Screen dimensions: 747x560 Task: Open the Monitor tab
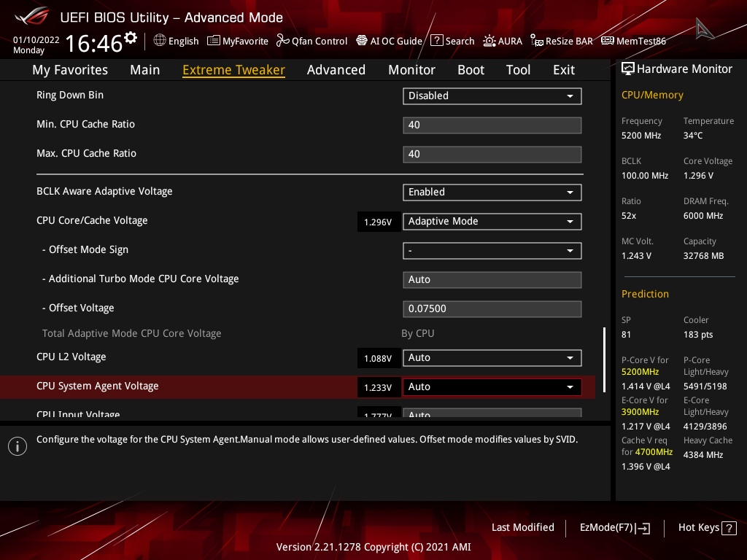pos(411,70)
